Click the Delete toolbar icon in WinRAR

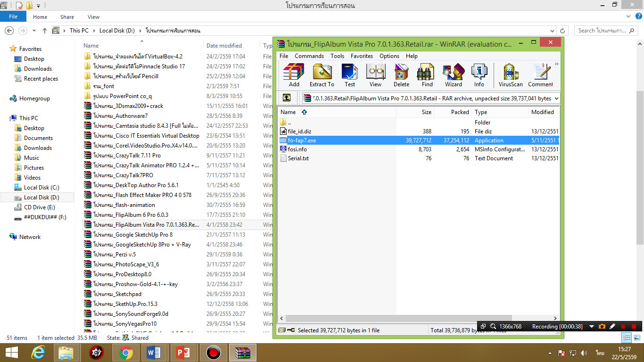click(401, 75)
